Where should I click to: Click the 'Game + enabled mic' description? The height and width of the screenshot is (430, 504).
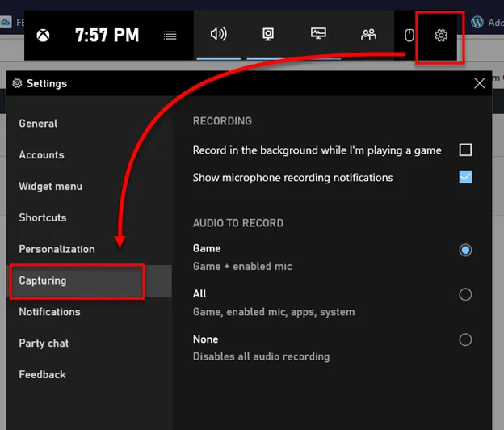click(242, 266)
